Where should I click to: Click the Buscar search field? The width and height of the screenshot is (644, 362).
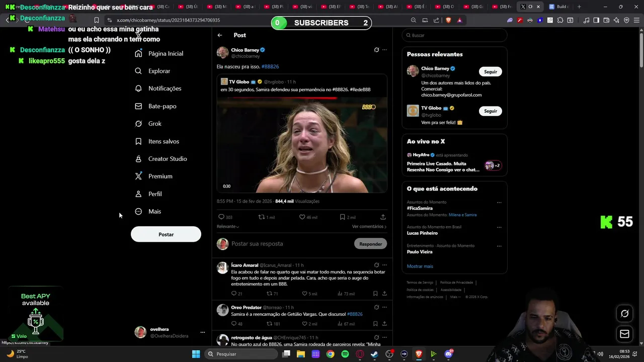(455, 35)
